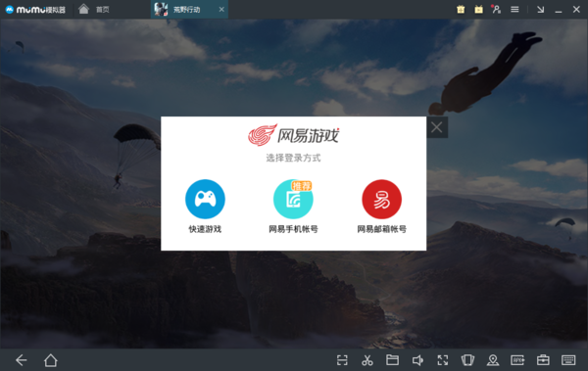Click the diagonal arrow shrink window icon
Screen dimensions: 588x371
coord(540,10)
